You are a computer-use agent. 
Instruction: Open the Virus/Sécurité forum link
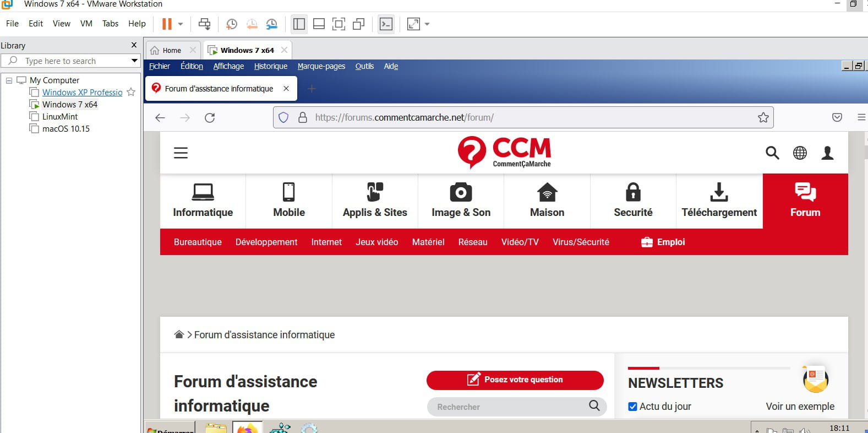coord(581,242)
